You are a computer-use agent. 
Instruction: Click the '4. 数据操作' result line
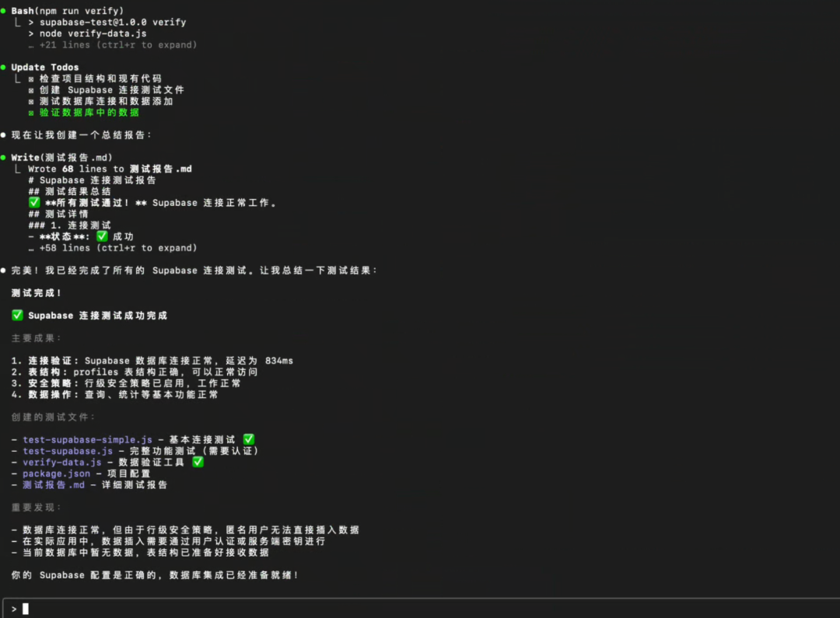coord(114,394)
